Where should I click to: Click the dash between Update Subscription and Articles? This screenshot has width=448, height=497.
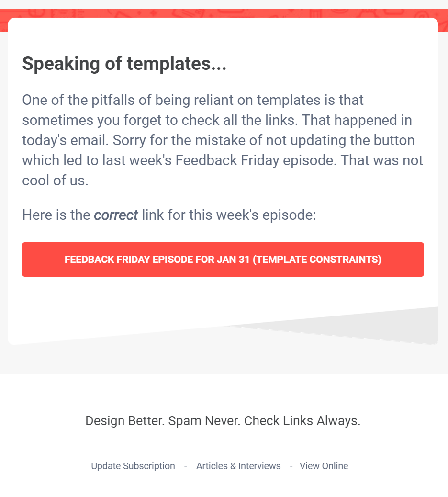tap(185, 466)
